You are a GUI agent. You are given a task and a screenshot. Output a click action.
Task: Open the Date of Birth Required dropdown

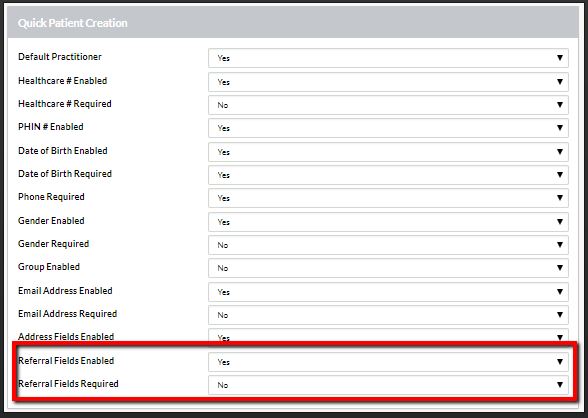click(388, 175)
